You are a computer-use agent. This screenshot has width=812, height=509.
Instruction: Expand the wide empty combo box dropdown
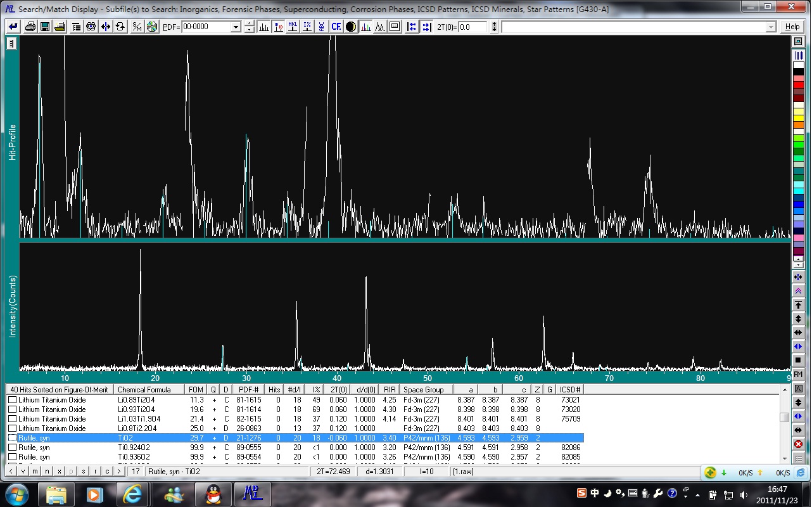[771, 27]
